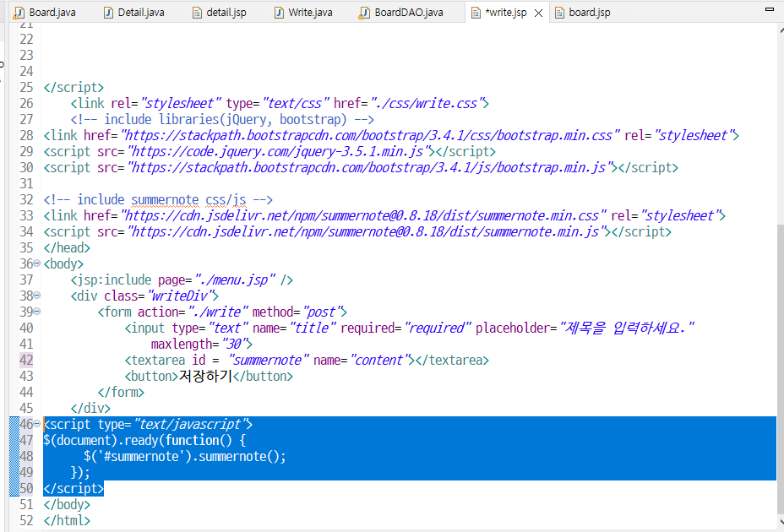Click the "include libraries(jQuery, bootstrap)" comment
The image size is (784, 532).
[222, 120]
